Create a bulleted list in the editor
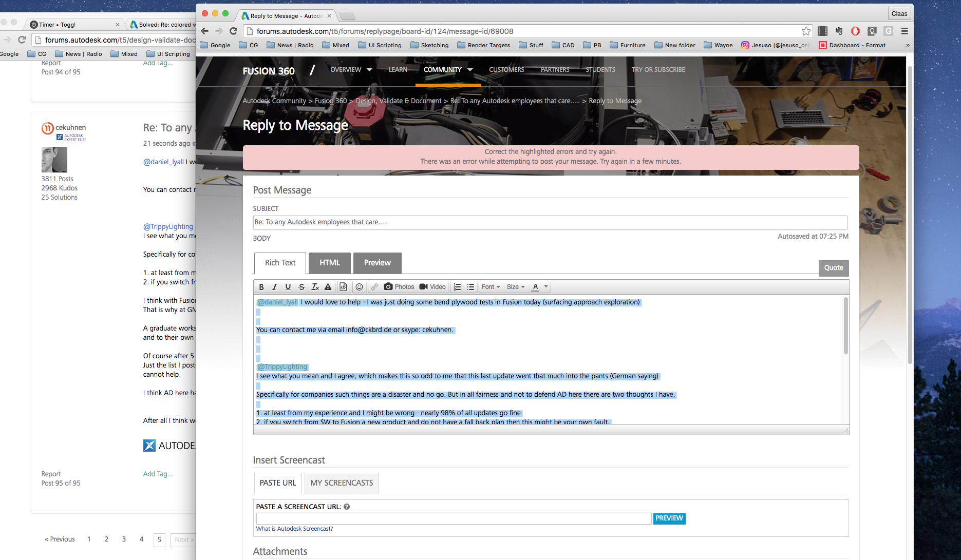Image resolution: width=961 pixels, height=560 pixels. click(470, 287)
